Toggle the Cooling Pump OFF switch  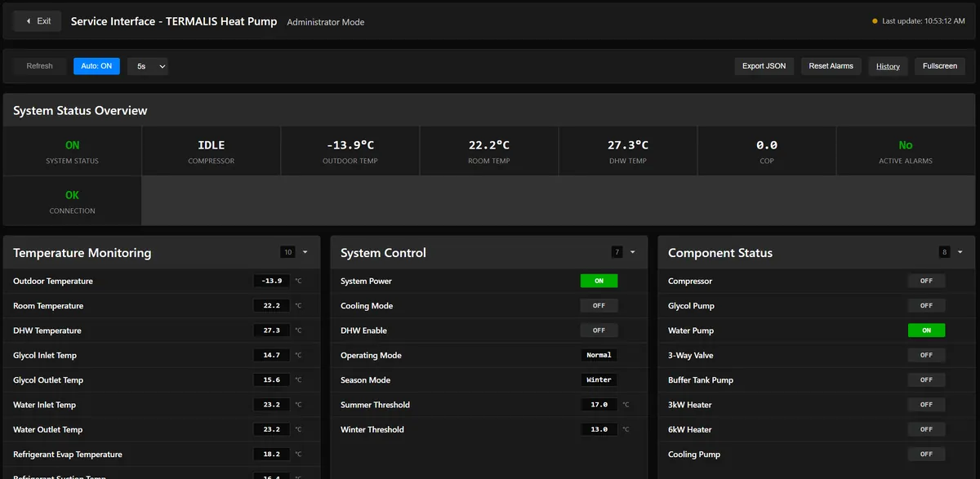coord(926,455)
